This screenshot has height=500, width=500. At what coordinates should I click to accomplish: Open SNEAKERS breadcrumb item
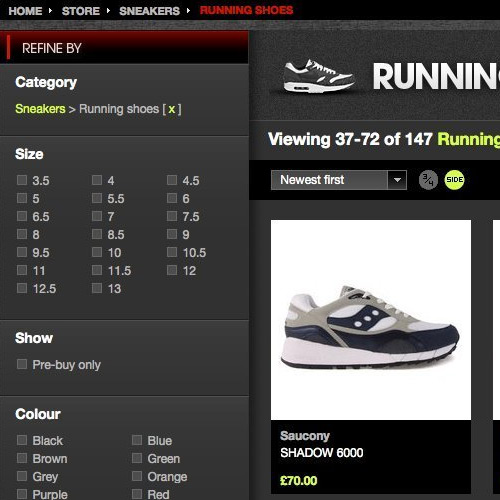click(x=150, y=11)
